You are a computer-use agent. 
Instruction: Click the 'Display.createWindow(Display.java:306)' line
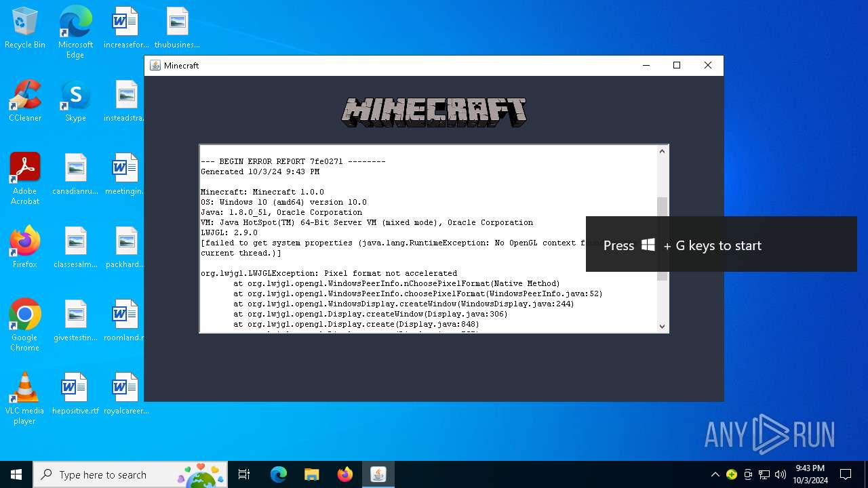pos(370,314)
